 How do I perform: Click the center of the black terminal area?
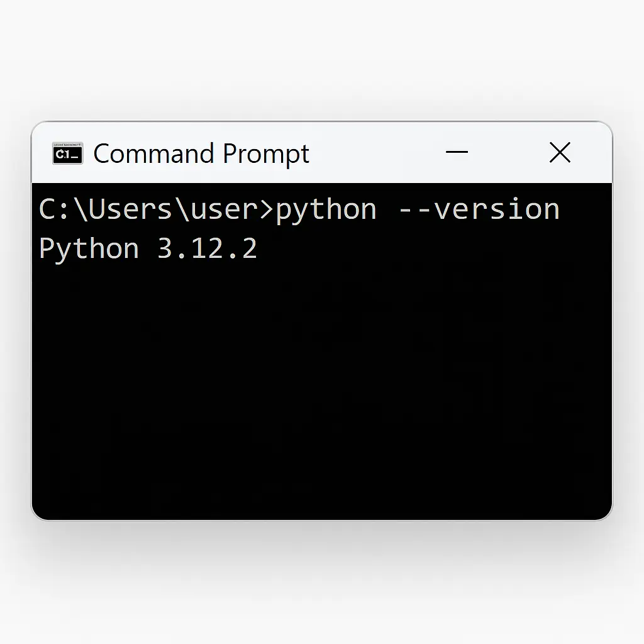(x=321, y=351)
